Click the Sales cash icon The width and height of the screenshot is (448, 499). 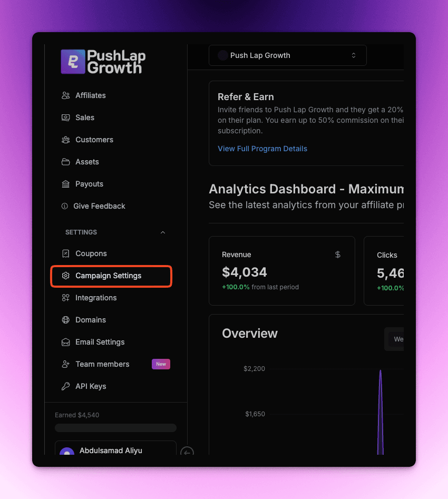pyautogui.click(x=65, y=118)
